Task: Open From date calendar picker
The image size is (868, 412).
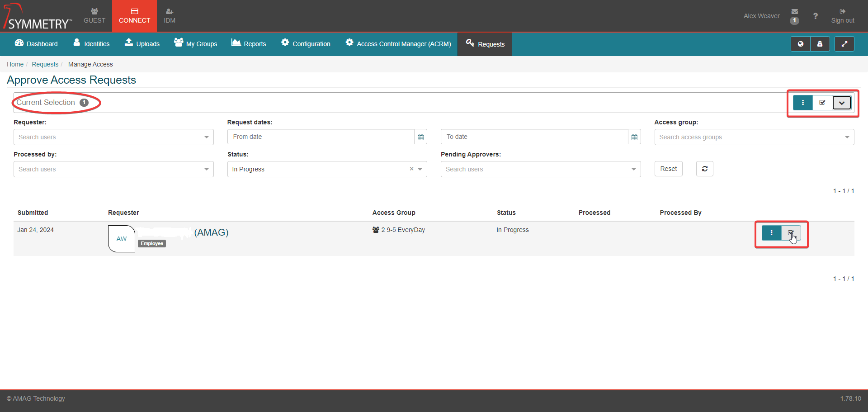Action: 421,137
